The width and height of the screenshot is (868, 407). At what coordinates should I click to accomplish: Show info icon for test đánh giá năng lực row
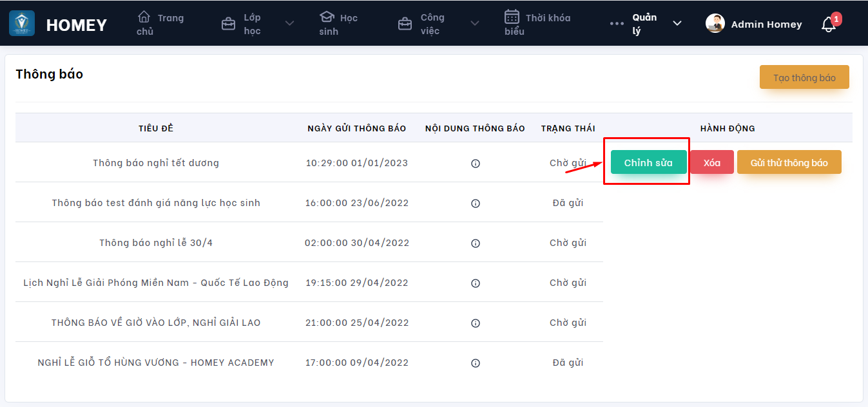pos(476,203)
